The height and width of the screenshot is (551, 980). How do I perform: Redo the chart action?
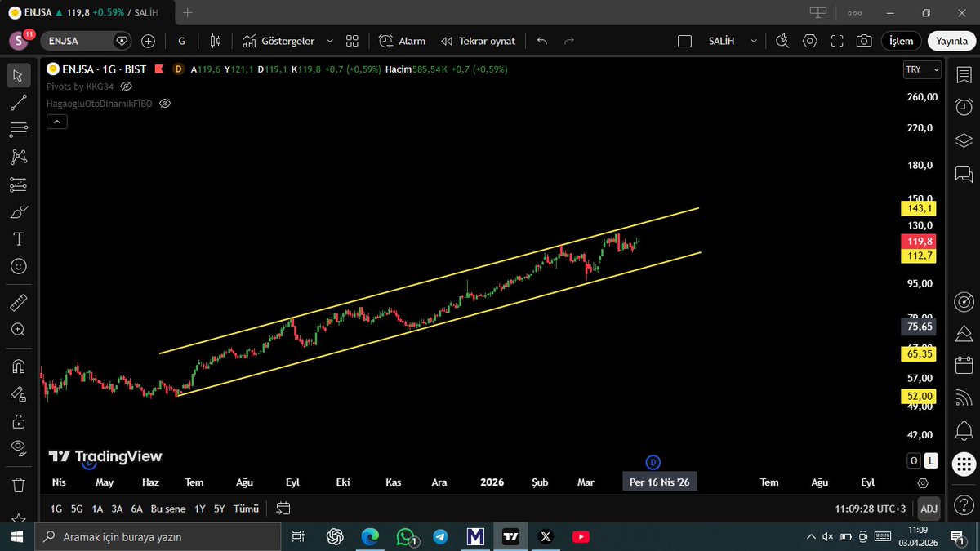click(x=569, y=41)
